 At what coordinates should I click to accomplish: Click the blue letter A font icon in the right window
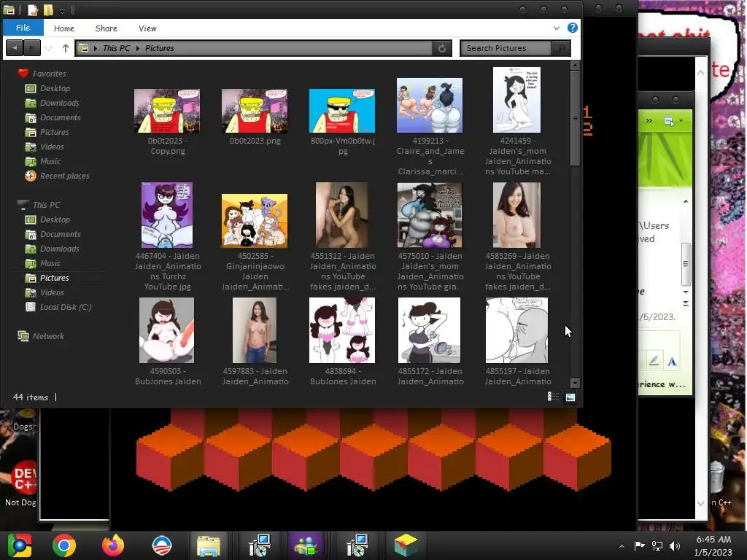672,362
